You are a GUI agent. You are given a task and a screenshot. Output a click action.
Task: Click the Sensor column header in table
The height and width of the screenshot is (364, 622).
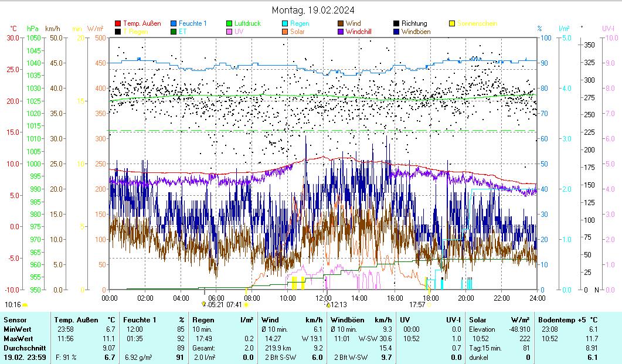point(15,320)
